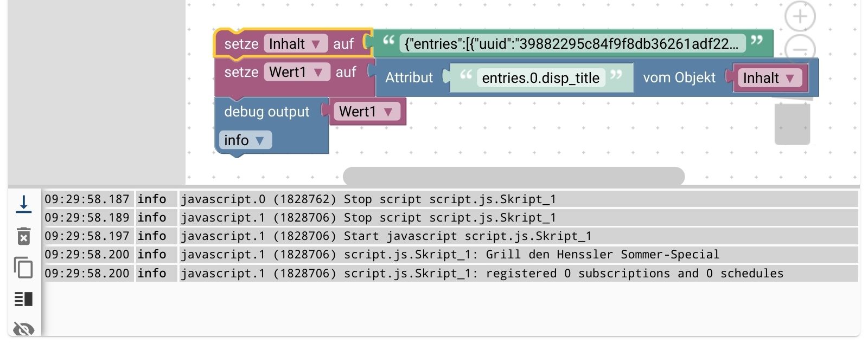Click the log layout list icon
Screen dimensions: 868x344
[23, 299]
